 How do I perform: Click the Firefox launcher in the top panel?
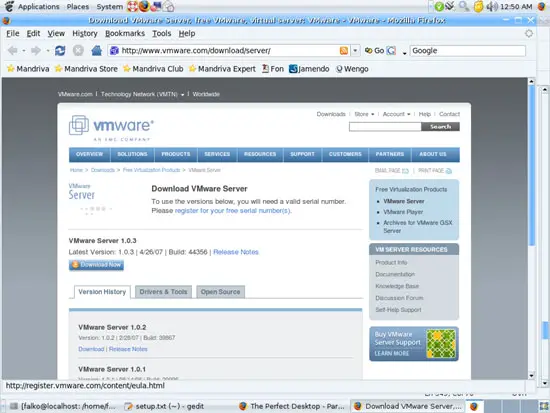pos(144,6)
